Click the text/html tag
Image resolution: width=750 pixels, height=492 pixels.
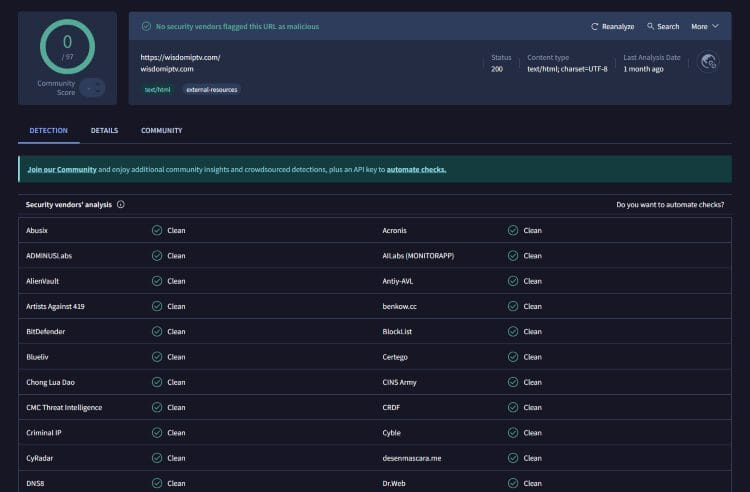click(x=157, y=89)
